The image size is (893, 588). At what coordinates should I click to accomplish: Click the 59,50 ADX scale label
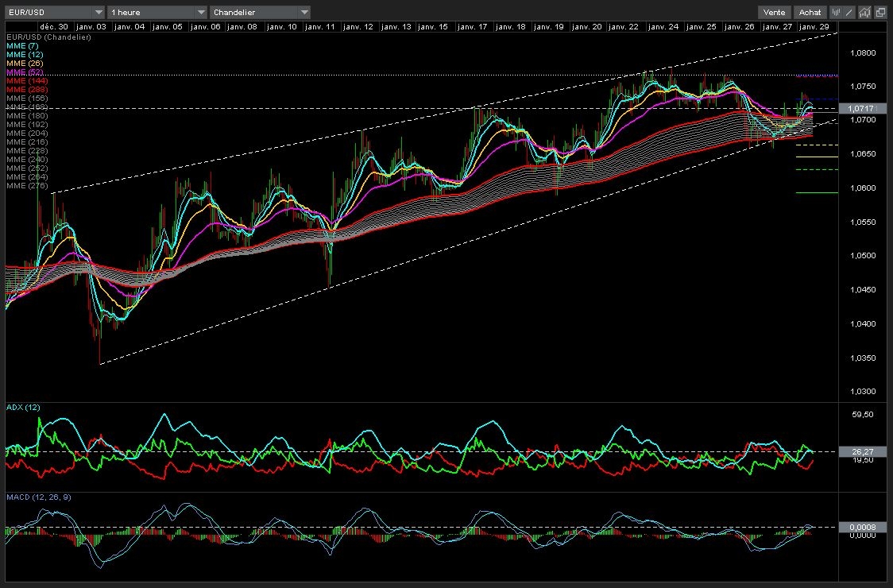click(x=862, y=414)
